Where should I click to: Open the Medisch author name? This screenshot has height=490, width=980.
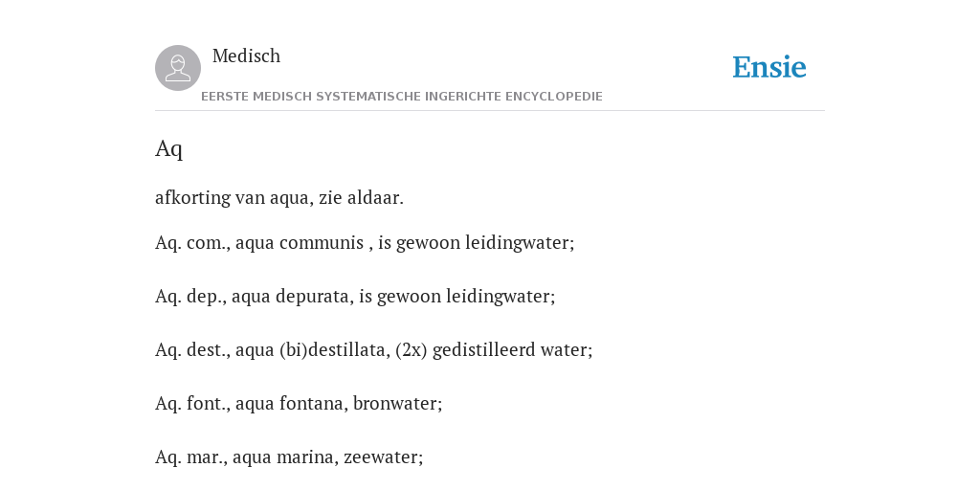(246, 56)
